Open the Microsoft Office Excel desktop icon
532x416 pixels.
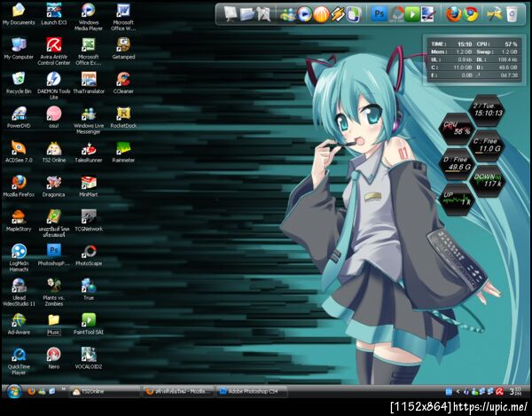click(x=89, y=51)
